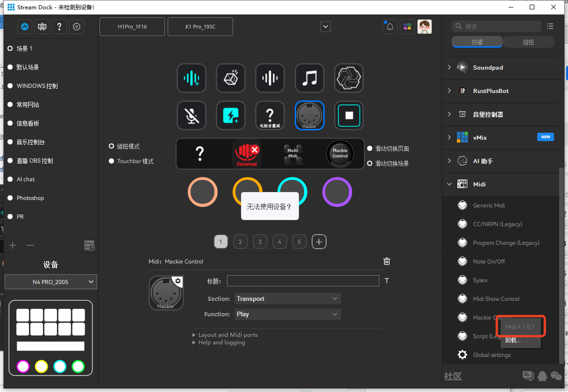Click the music note key icon
The height and width of the screenshot is (392, 568).
(x=309, y=78)
